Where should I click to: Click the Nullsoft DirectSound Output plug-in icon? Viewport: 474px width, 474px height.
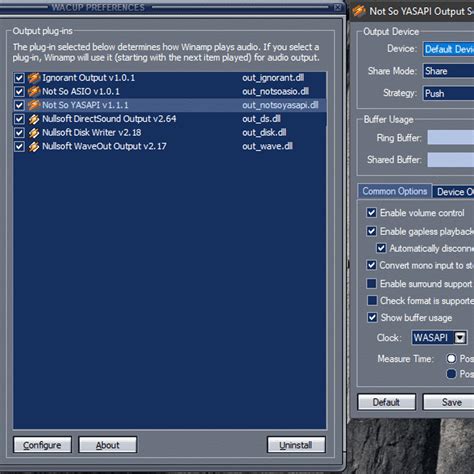click(x=34, y=119)
